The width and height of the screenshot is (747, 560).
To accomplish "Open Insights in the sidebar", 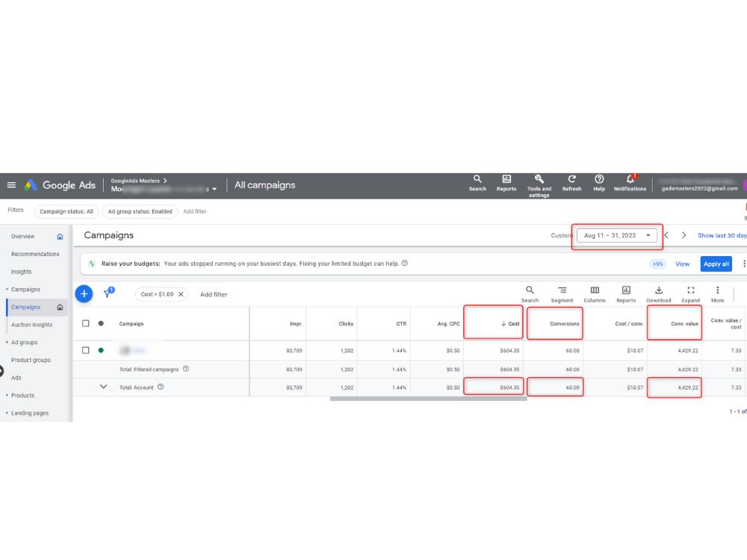I will point(22,272).
